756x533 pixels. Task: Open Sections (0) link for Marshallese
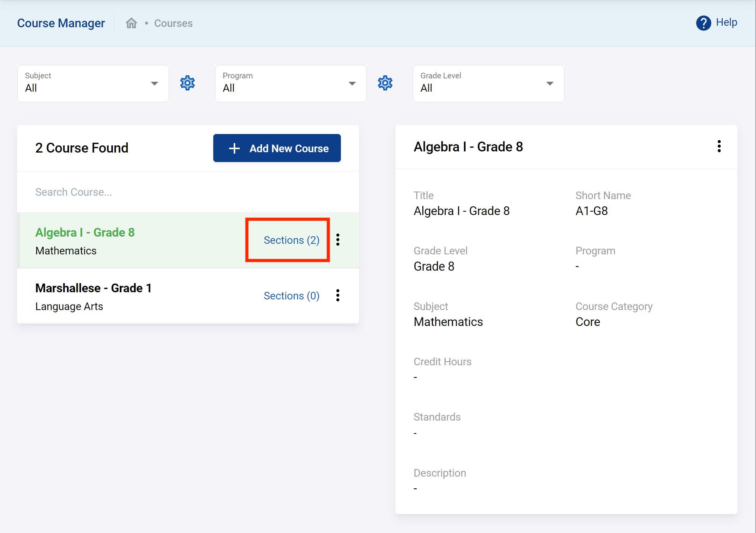291,296
